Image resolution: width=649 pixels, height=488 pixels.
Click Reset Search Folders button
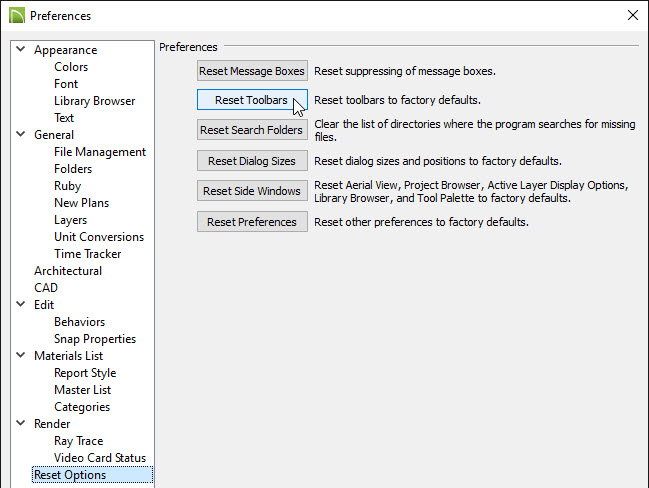[252, 130]
